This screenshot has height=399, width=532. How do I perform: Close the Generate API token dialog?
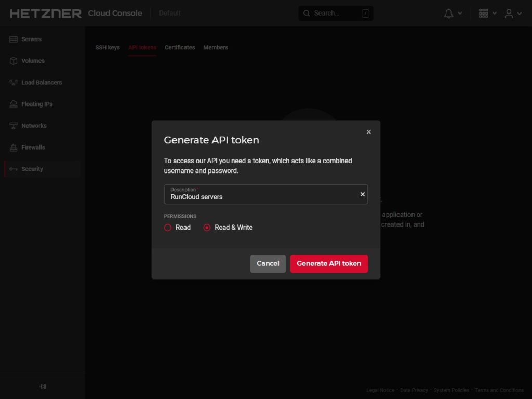(368, 132)
